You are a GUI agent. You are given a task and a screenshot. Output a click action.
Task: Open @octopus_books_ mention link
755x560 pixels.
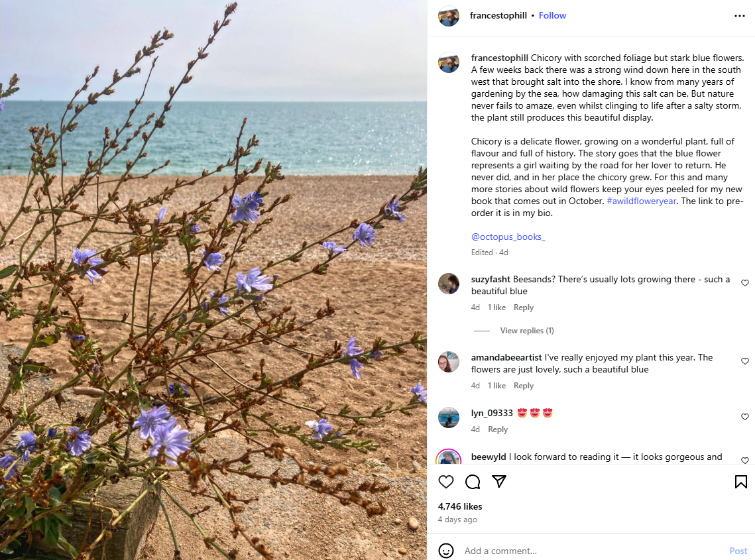(x=508, y=237)
